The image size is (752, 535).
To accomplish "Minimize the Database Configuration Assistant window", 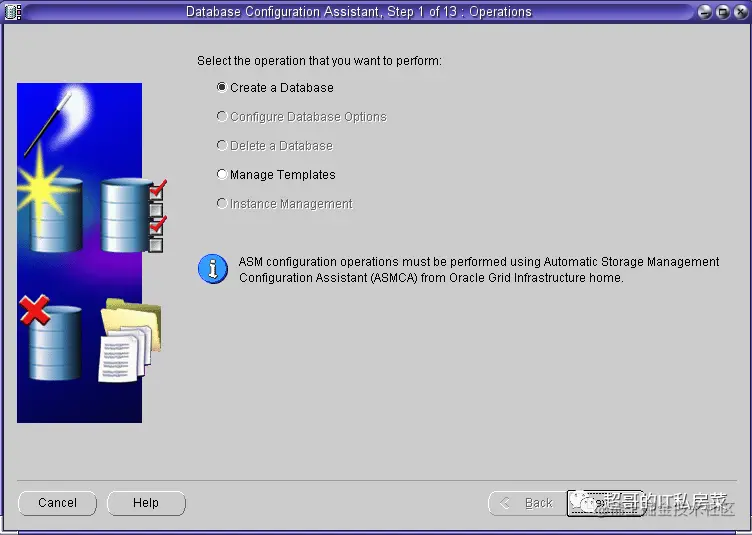I will pyautogui.click(x=705, y=12).
